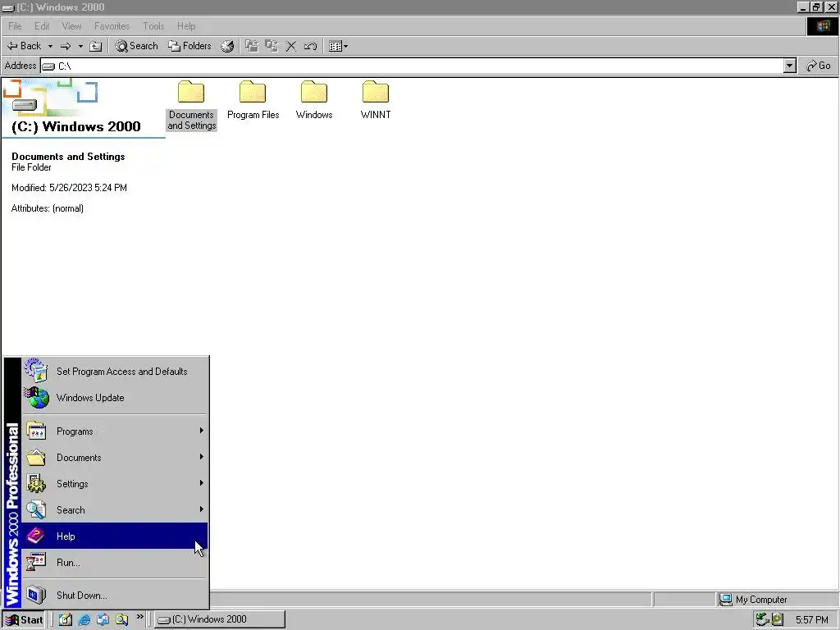Open the Forward history dropdown arrow

(x=80, y=46)
